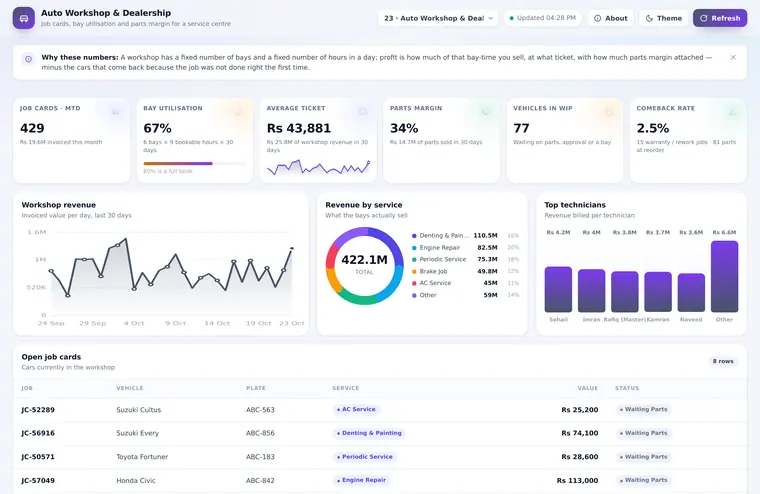Click the AC Service legend color dot

click(414, 283)
